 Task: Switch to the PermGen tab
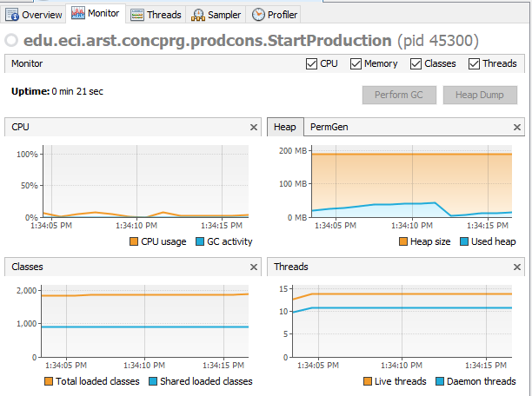click(329, 127)
